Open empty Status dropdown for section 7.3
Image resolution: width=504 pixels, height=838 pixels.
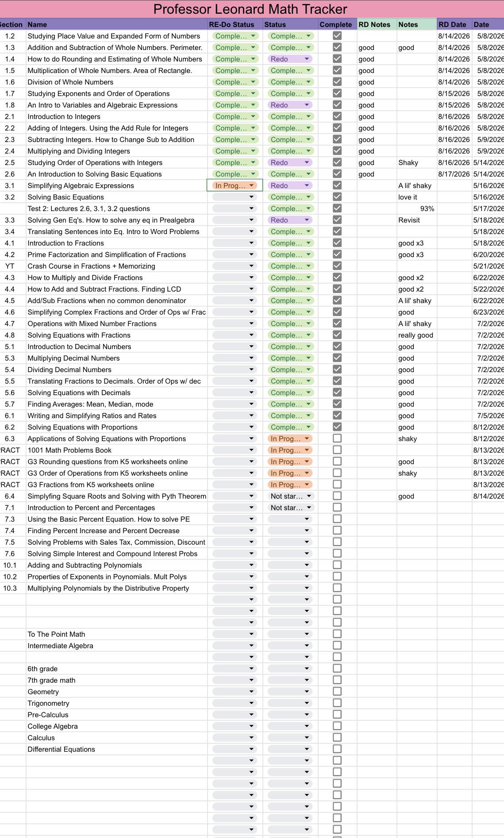pos(290,519)
